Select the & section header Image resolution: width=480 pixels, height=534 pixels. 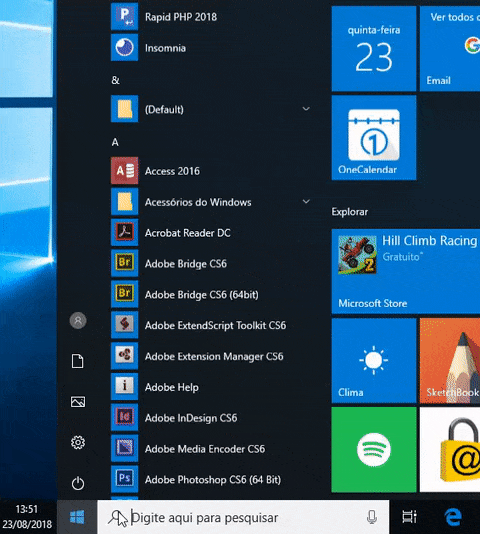point(115,80)
